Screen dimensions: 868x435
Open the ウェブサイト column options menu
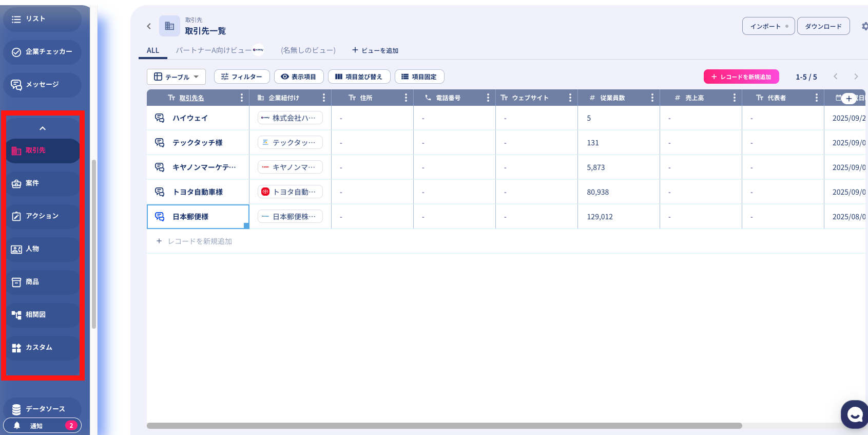(x=570, y=98)
